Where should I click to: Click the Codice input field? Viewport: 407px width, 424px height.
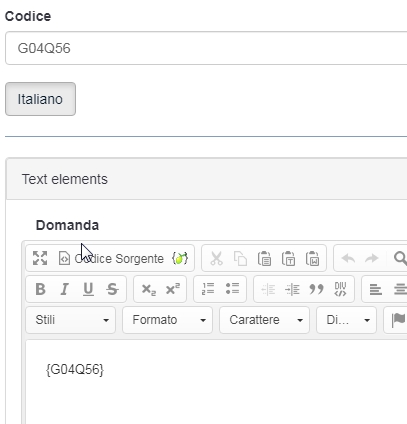click(206, 48)
